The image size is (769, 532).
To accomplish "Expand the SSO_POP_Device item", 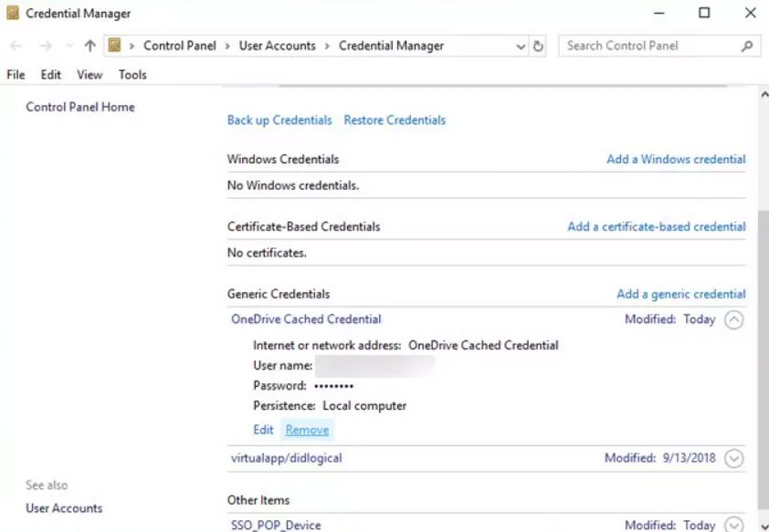I will click(x=733, y=525).
